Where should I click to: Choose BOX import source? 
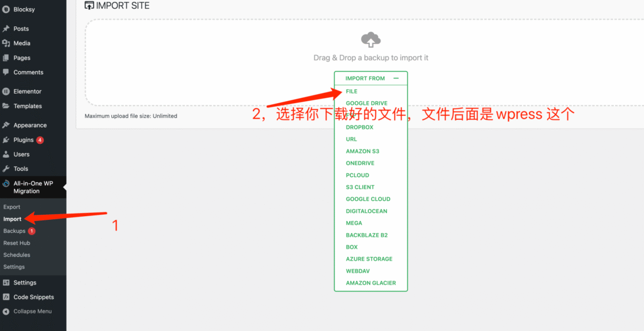point(352,247)
